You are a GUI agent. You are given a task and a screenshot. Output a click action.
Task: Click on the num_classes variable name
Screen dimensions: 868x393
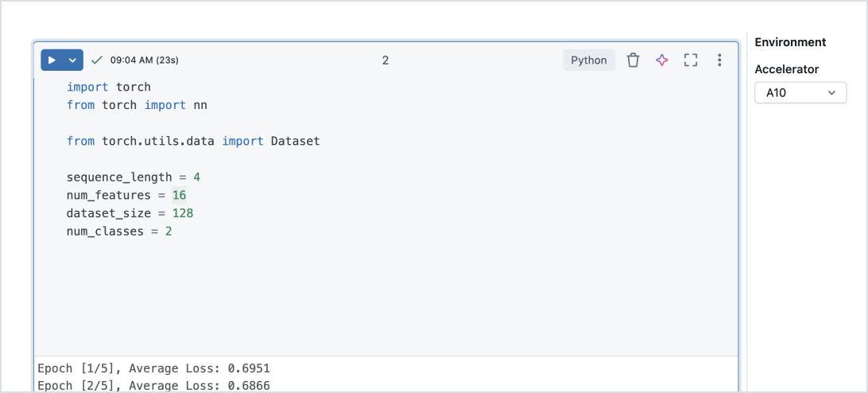click(106, 232)
